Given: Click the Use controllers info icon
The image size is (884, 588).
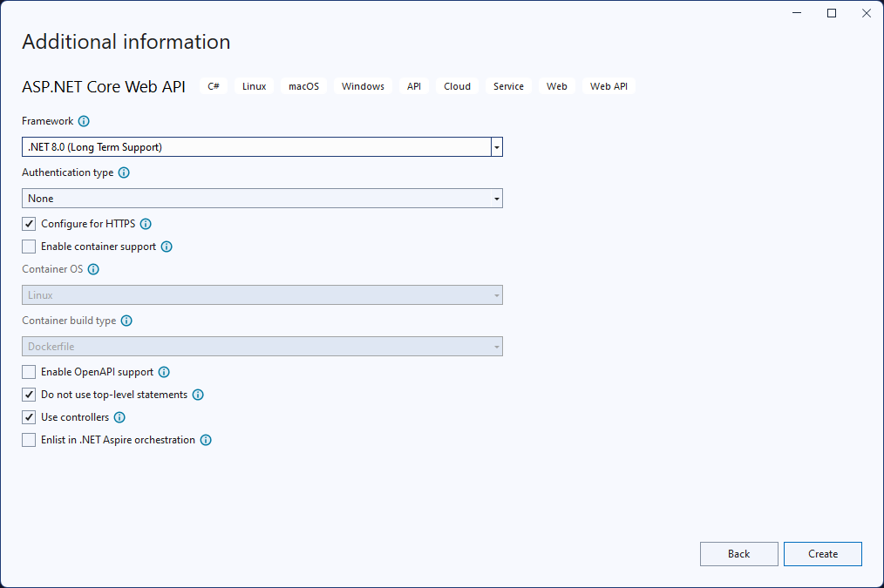Looking at the screenshot, I should click(121, 417).
